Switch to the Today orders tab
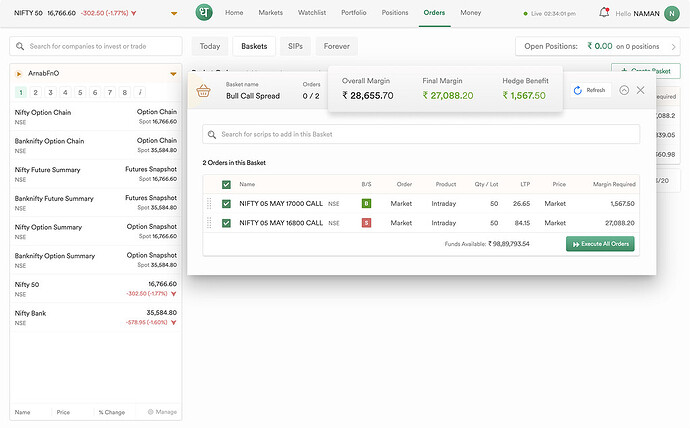The height and width of the screenshot is (435, 690). pyautogui.click(x=210, y=46)
